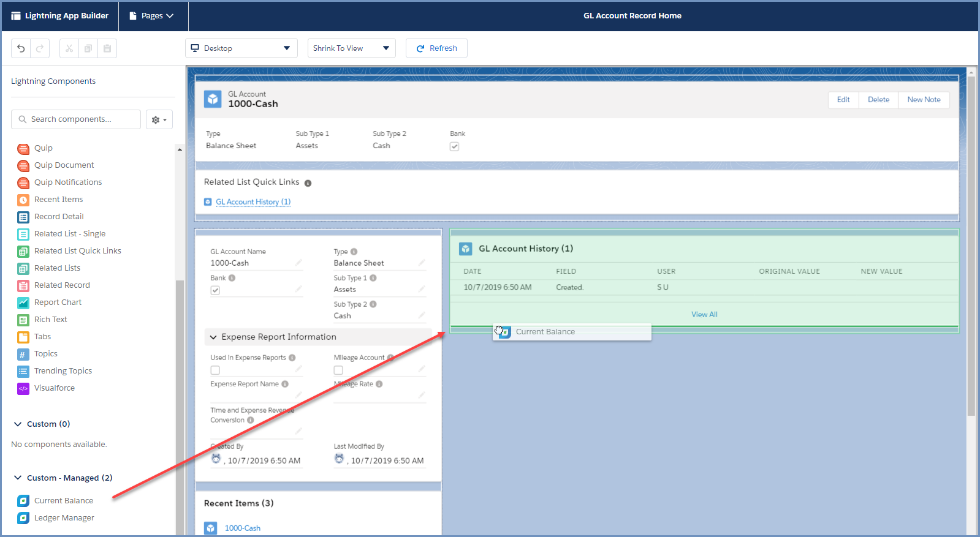Check the Mileage Account checkbox

pyautogui.click(x=338, y=370)
